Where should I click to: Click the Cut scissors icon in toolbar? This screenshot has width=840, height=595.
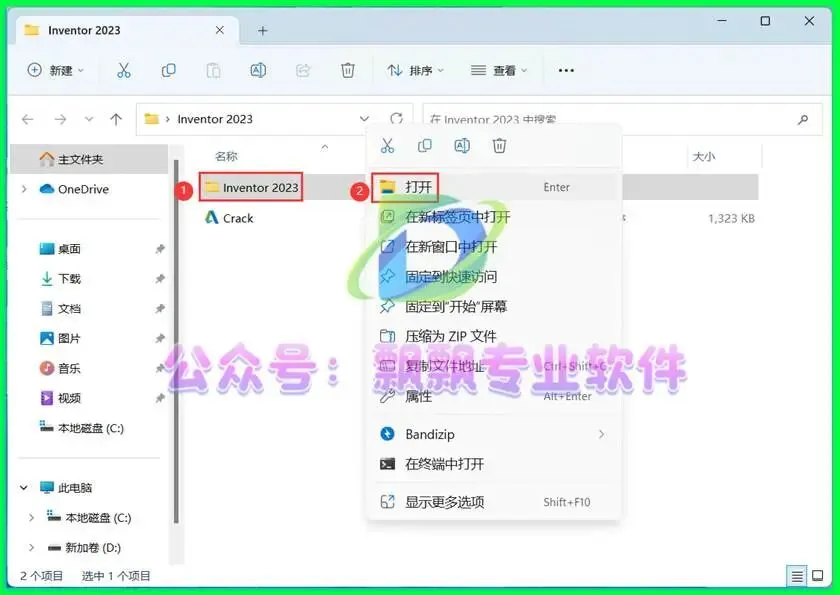[124, 70]
